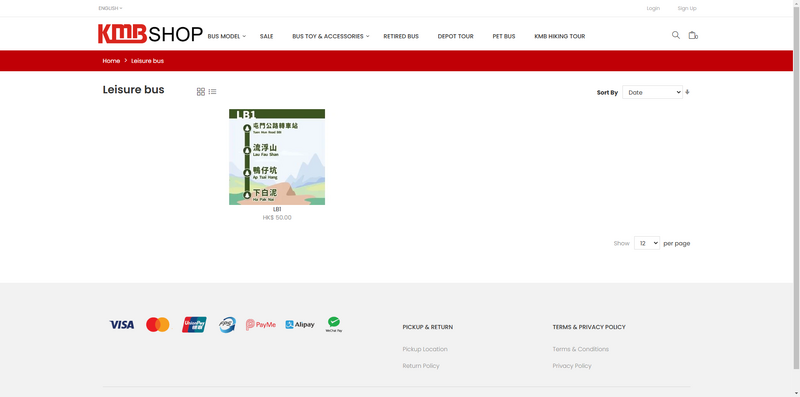Click the FPS payment logo

pos(228,325)
